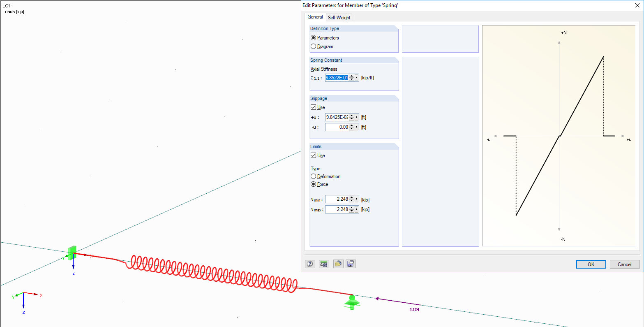Select Deformation as the limit type
The height and width of the screenshot is (327, 644).
click(x=313, y=176)
